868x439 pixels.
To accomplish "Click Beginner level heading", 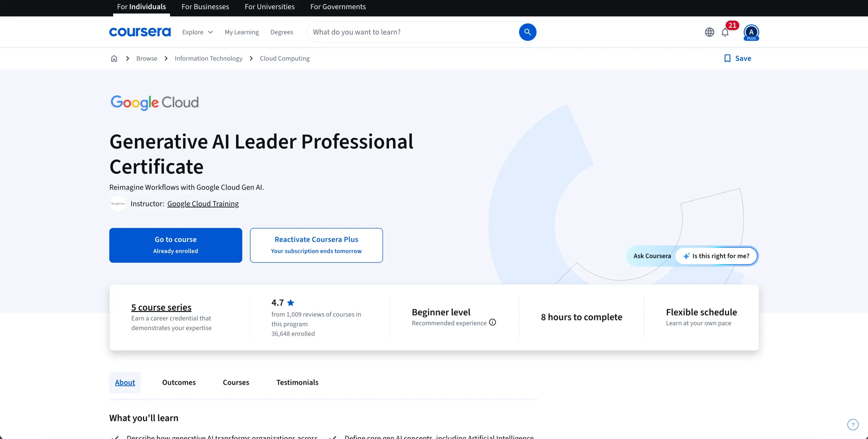I will [441, 312].
